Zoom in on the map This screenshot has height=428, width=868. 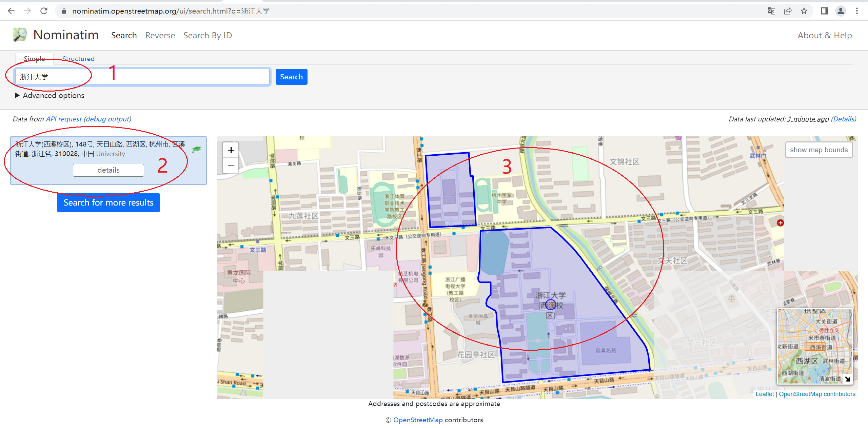(x=231, y=150)
